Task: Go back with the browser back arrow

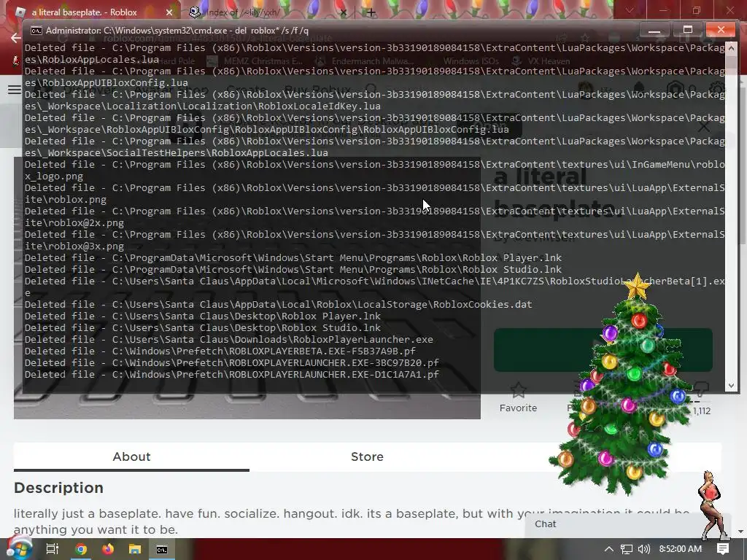Action: (16, 38)
